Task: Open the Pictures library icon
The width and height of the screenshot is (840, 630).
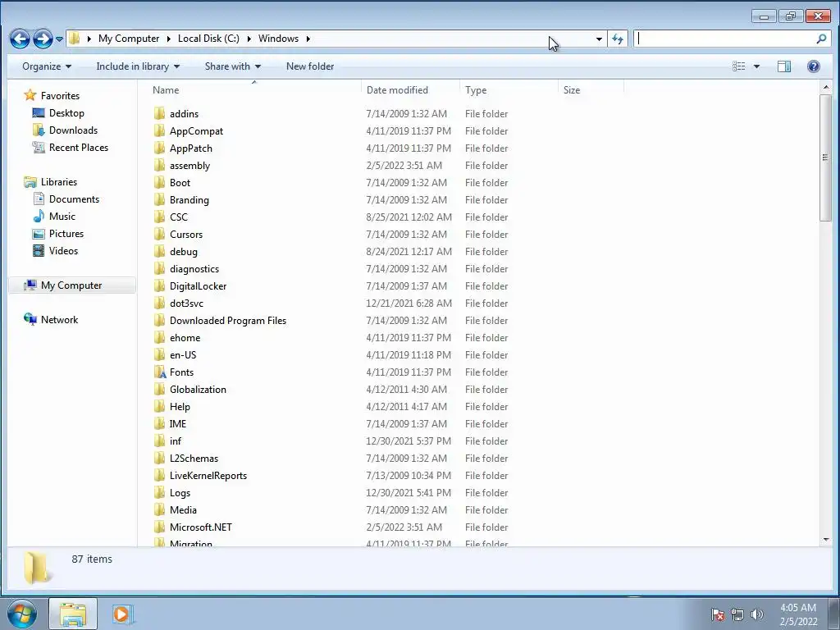Action: 39,234
